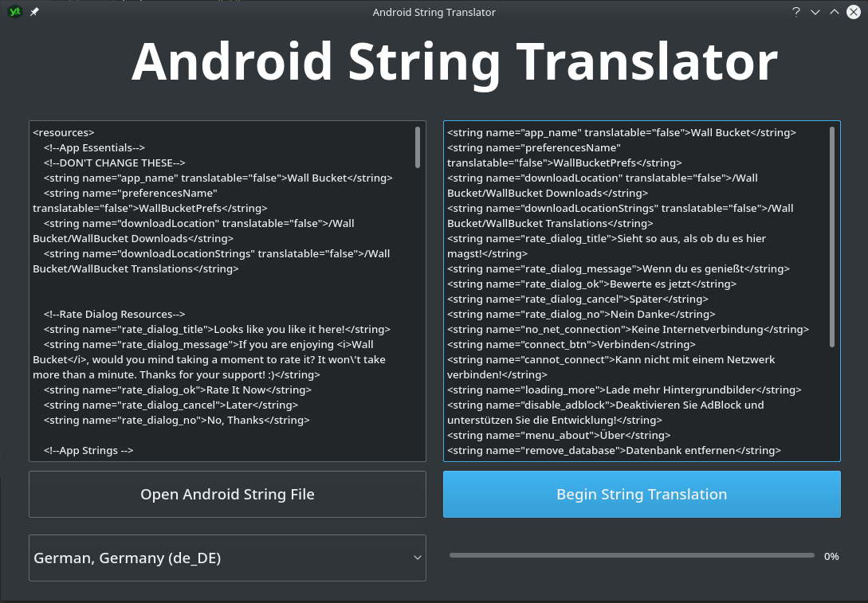Click translated line "Wenn du es genießt"

(619, 269)
